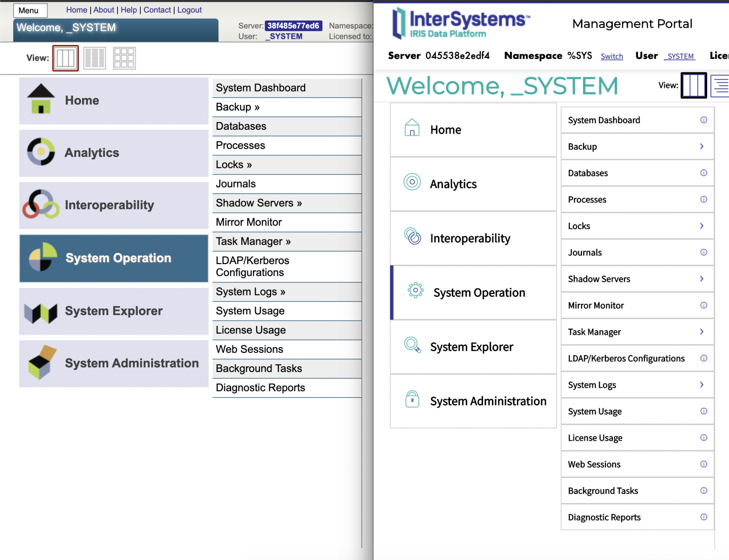The image size is (729, 560).
Task: Click old portal System Administration cube icon
Action: 42,363
